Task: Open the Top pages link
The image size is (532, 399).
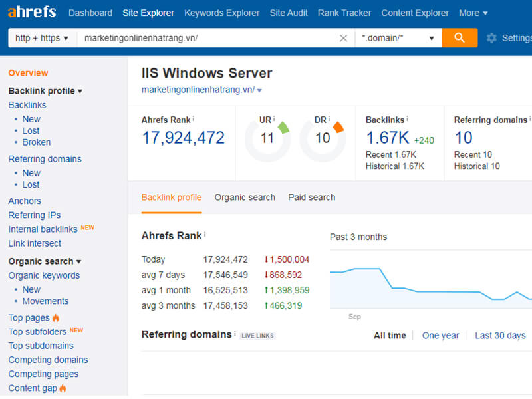Action: tap(29, 318)
